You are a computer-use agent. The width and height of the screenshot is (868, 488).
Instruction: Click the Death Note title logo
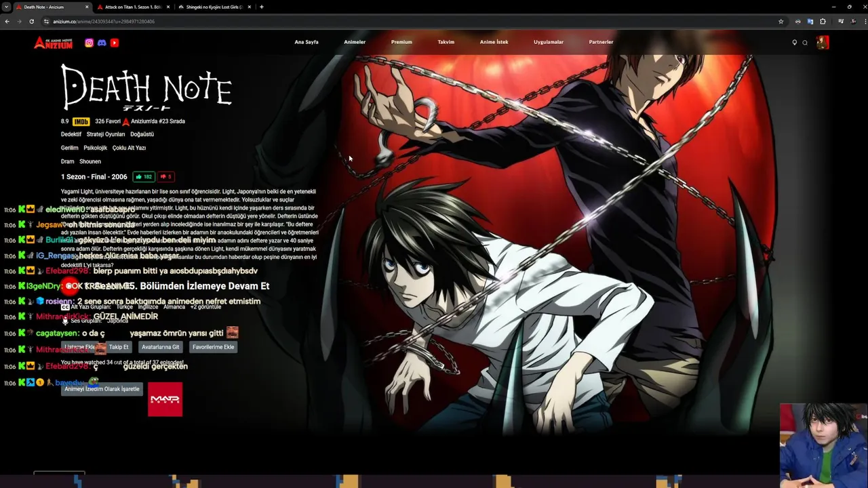146,87
